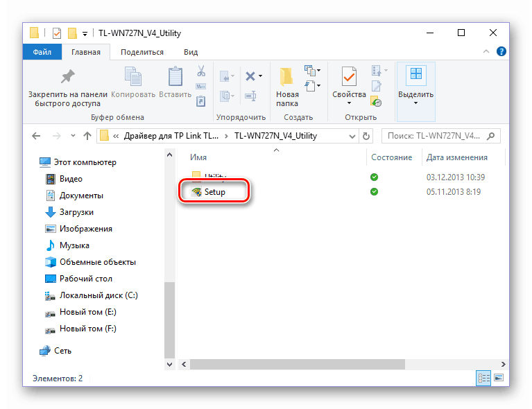Click the scissors Cut icon
532x409 pixels.
point(201,71)
